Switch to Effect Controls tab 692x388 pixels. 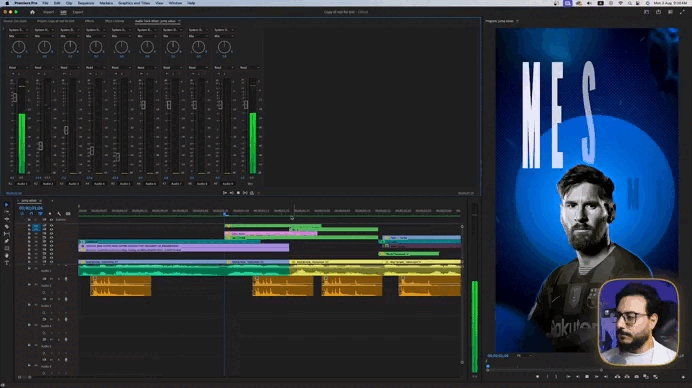pyautogui.click(x=114, y=21)
